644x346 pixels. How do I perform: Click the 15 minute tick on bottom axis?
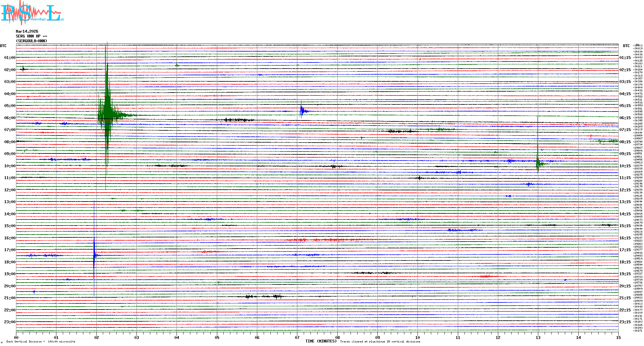(618, 337)
